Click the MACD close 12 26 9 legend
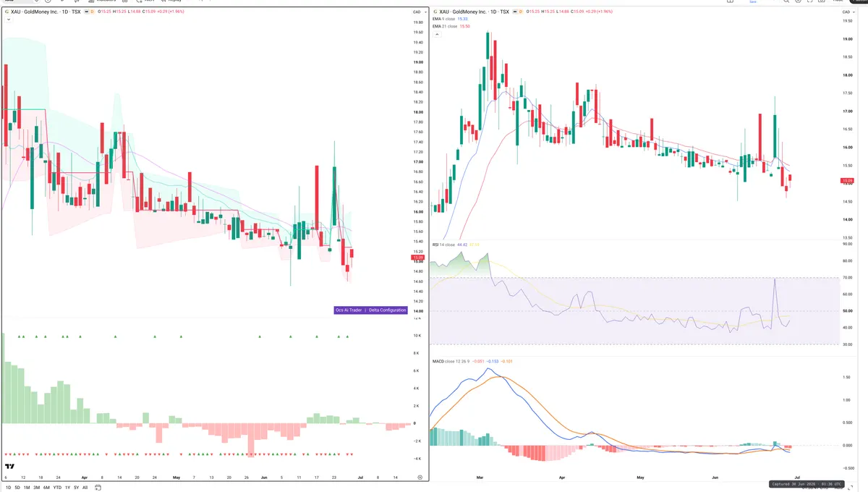868x492 pixels. (451, 361)
